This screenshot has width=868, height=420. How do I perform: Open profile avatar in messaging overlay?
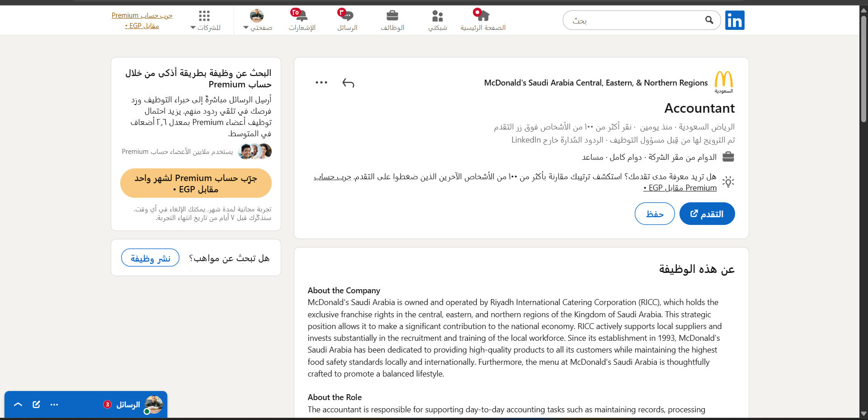click(x=153, y=405)
